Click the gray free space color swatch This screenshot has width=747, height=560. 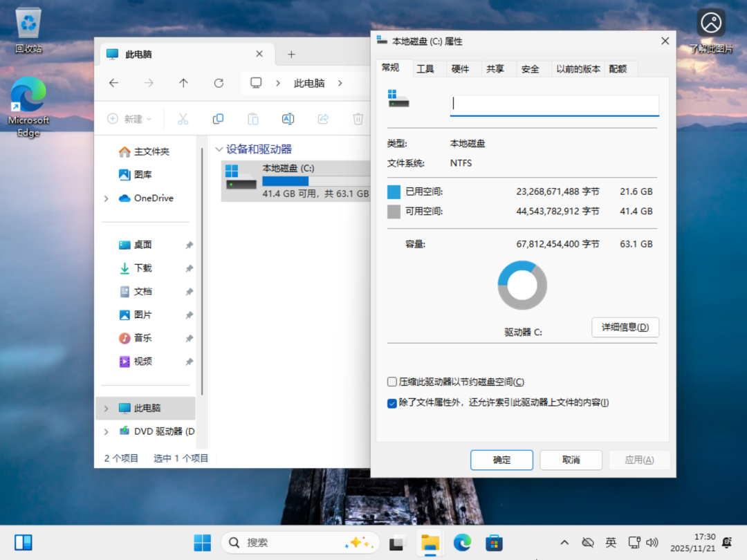tap(394, 212)
